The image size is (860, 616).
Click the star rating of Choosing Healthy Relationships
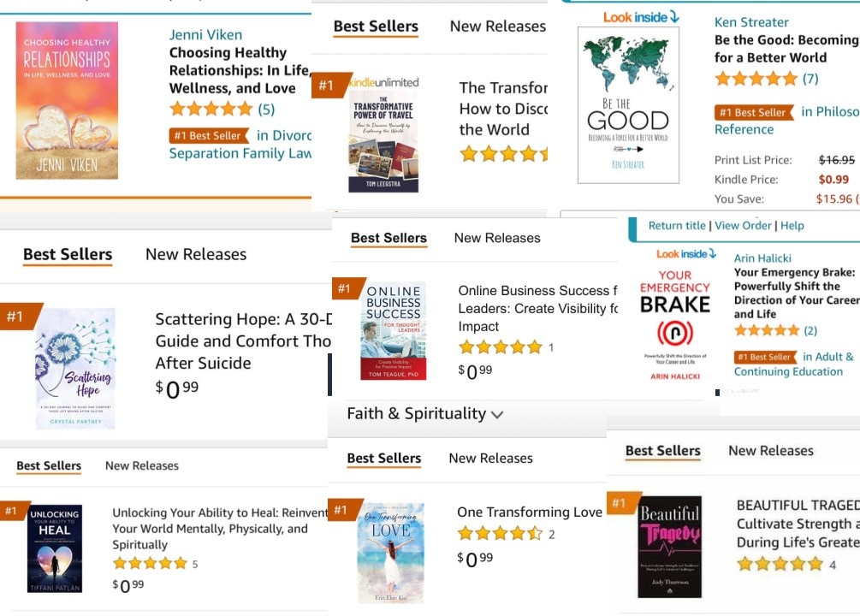[x=211, y=109]
